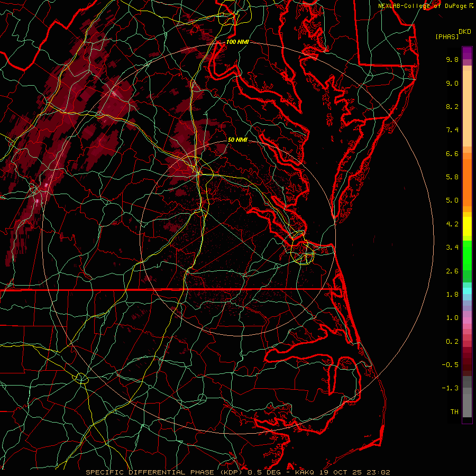
Task: Click the 0.2 legend value
Action: click(452, 342)
